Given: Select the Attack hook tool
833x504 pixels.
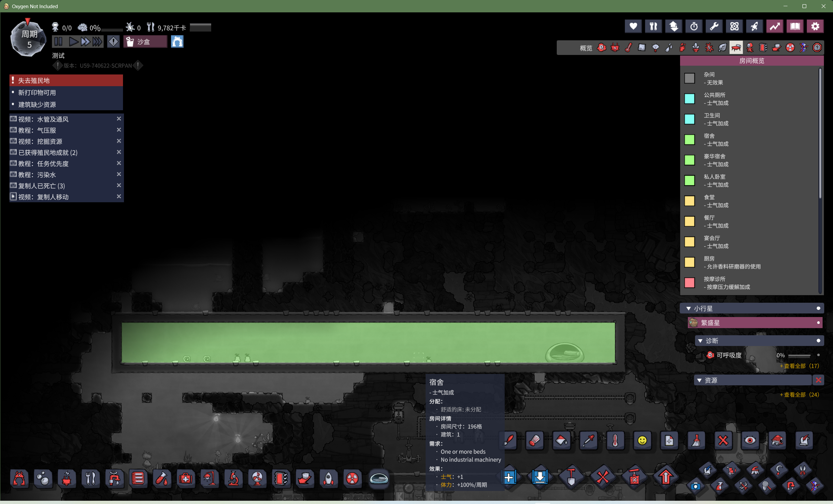Looking at the screenshot, I should coord(779,470).
